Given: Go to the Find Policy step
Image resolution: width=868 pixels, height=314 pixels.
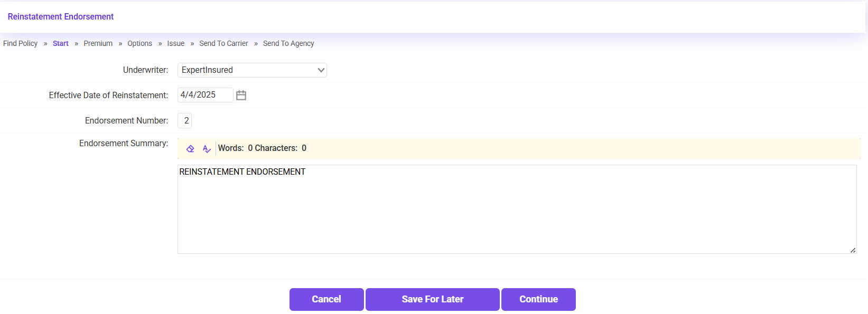Looking at the screenshot, I should point(20,43).
